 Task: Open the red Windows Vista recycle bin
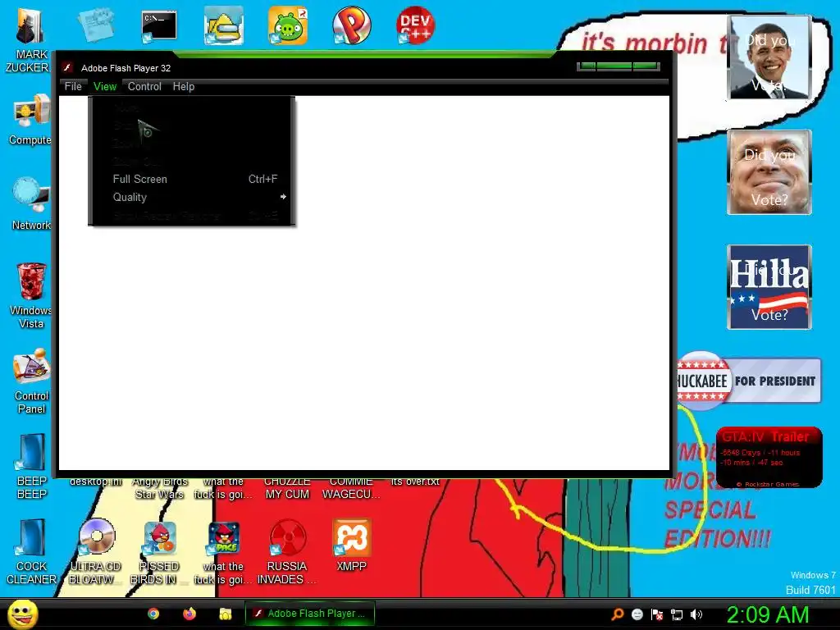coord(31,295)
